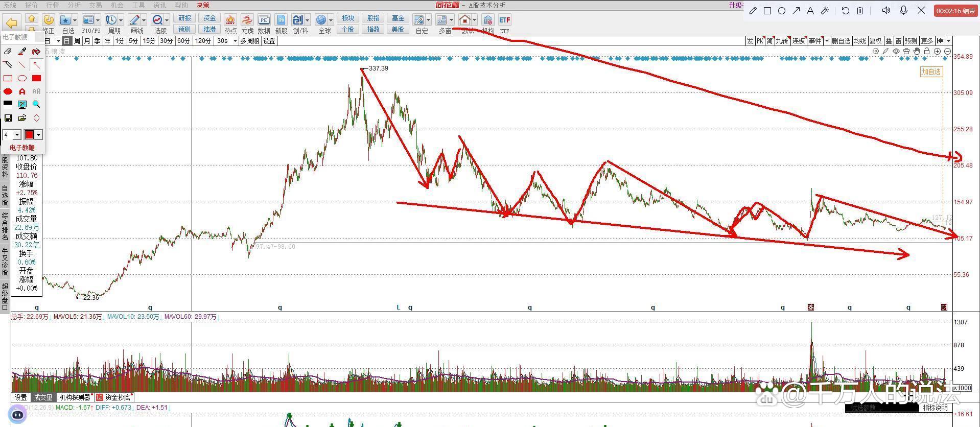Click the trash icon in recording toolbar

click(860, 11)
